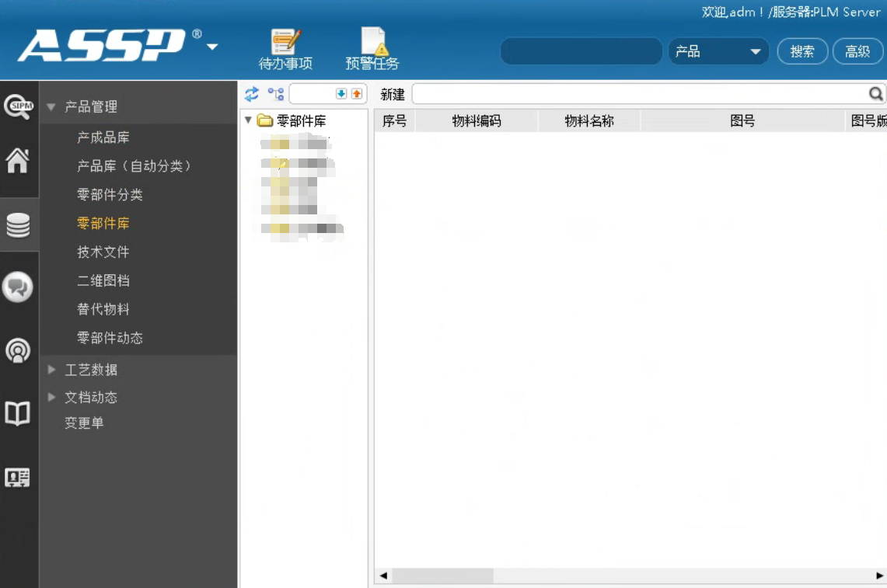Click the refresh icon in tree toolbar
887x588 pixels.
(252, 94)
